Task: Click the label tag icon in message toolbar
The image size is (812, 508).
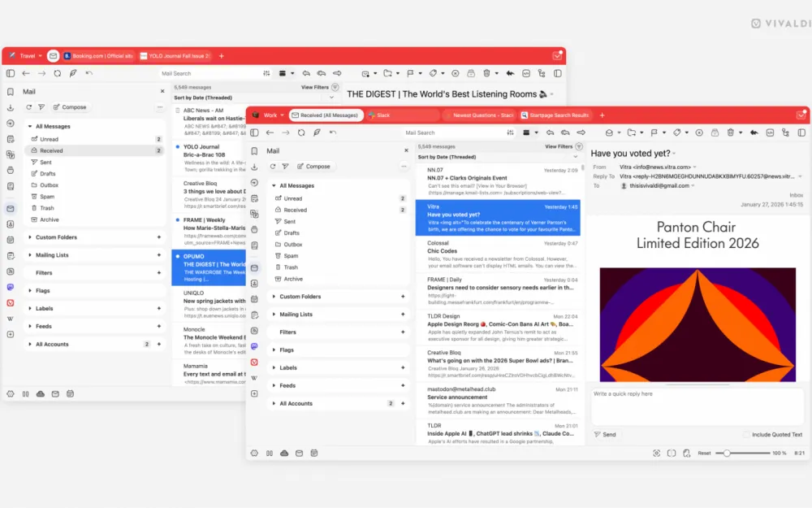Action: [x=676, y=132]
